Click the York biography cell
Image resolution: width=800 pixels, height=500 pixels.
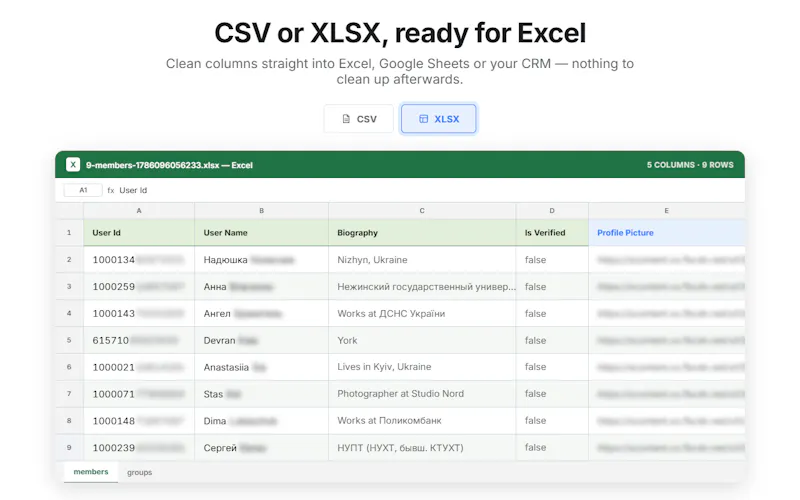point(422,340)
